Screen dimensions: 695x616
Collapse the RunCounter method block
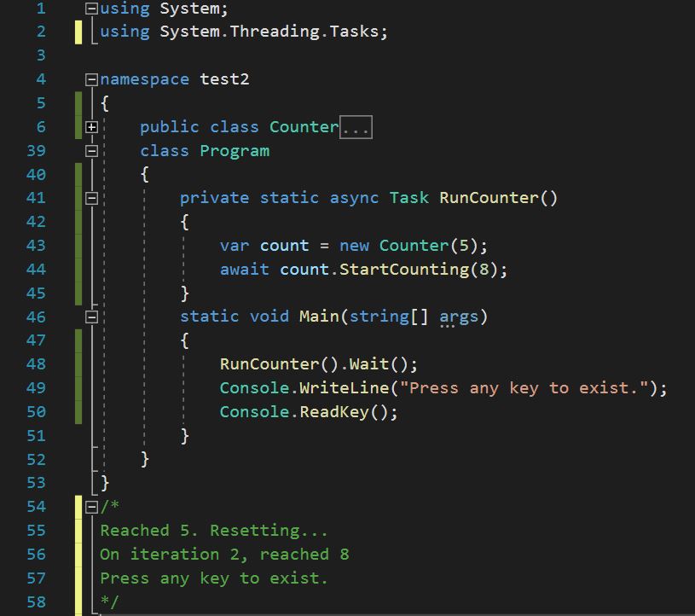[91, 198]
